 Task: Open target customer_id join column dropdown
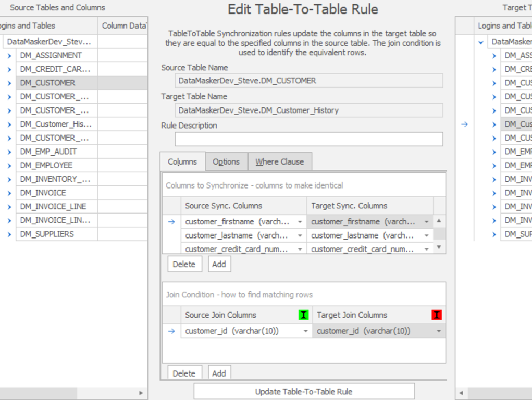point(439,331)
